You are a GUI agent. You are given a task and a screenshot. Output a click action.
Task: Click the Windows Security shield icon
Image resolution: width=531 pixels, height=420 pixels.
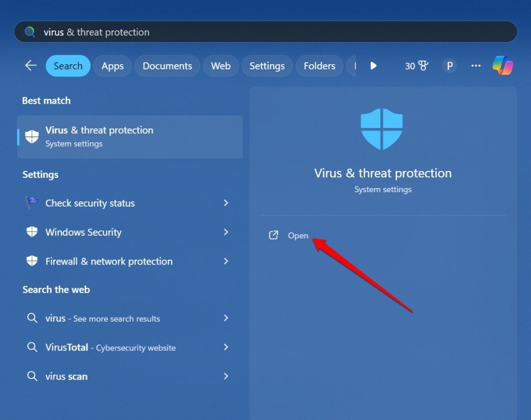(x=32, y=232)
